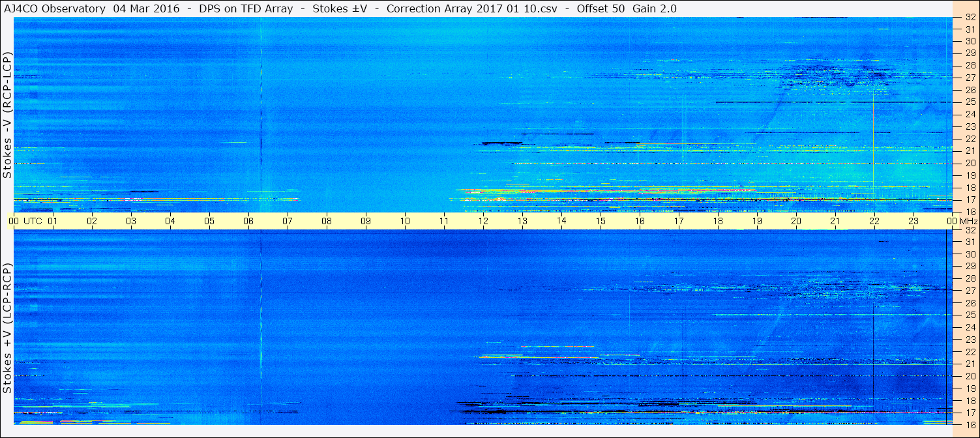Select hour marker 08 on UTC axis
This screenshot has width=980, height=438.
[327, 221]
